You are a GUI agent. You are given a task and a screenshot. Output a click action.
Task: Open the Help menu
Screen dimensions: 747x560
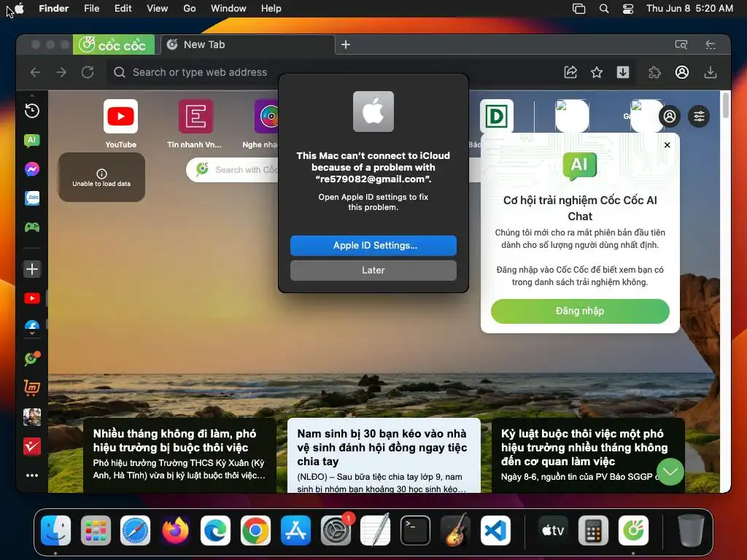[x=271, y=9]
